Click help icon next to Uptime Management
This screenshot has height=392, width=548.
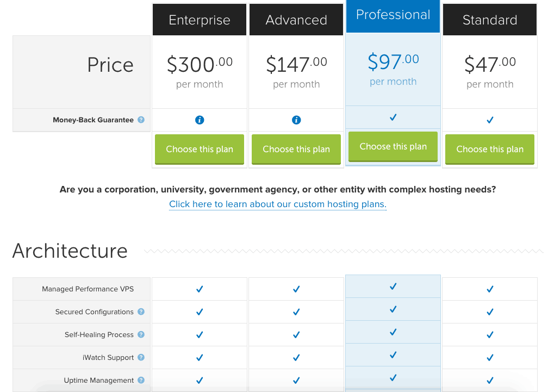click(x=141, y=381)
